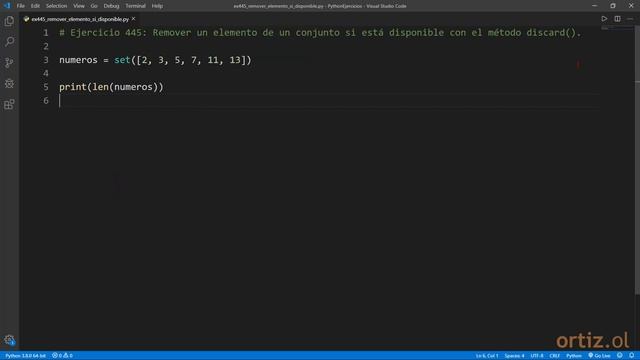Open errors and warnings count in status bar

(62, 356)
